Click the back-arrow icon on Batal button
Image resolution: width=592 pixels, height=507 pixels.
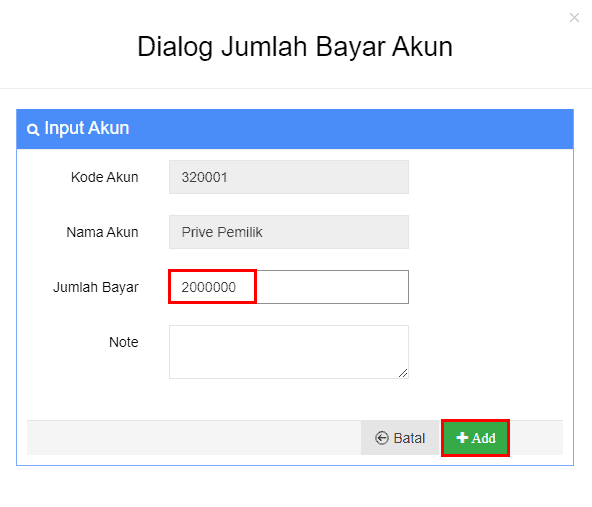coord(382,438)
